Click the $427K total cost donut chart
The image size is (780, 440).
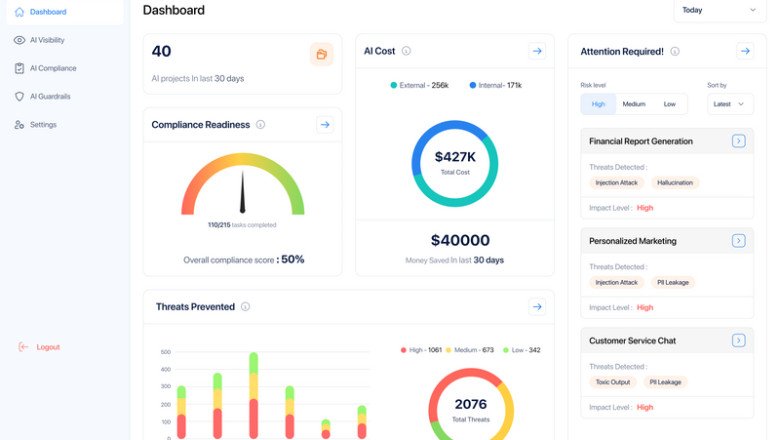tap(455, 163)
